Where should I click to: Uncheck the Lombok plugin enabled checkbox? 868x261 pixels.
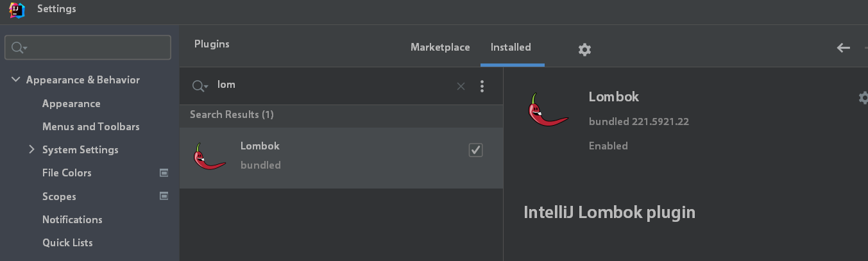[475, 149]
